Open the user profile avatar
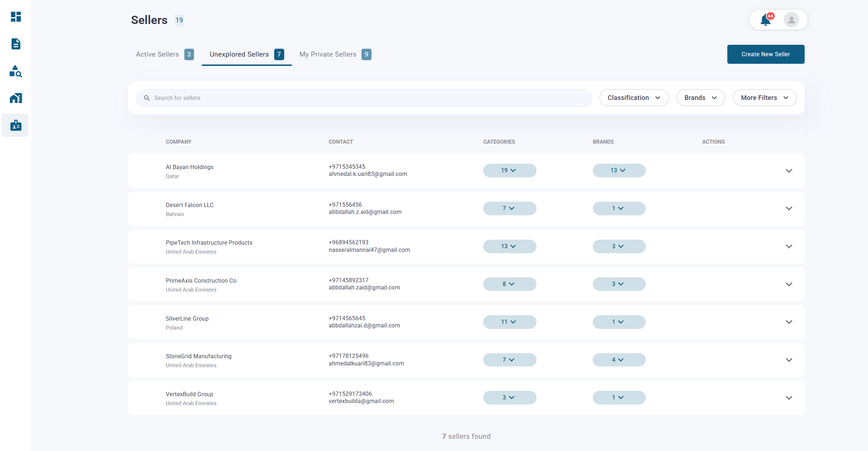Image resolution: width=868 pixels, height=451 pixels. click(x=791, y=20)
